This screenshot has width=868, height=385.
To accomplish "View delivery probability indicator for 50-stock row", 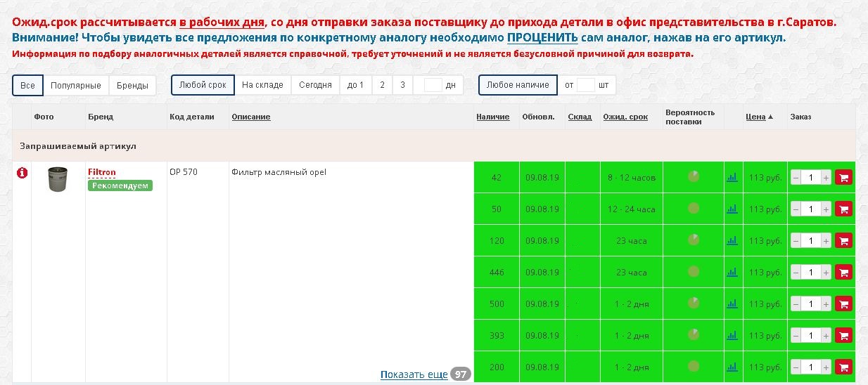I will (694, 208).
